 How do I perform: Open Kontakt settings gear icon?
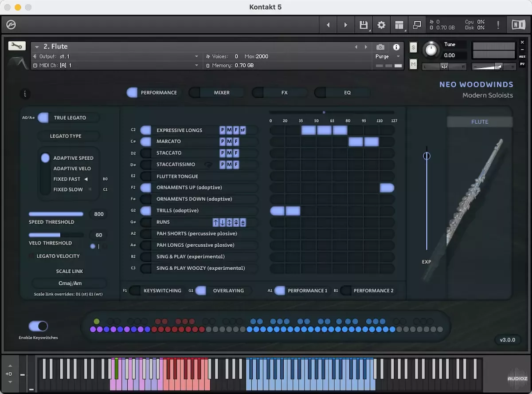[x=381, y=25]
